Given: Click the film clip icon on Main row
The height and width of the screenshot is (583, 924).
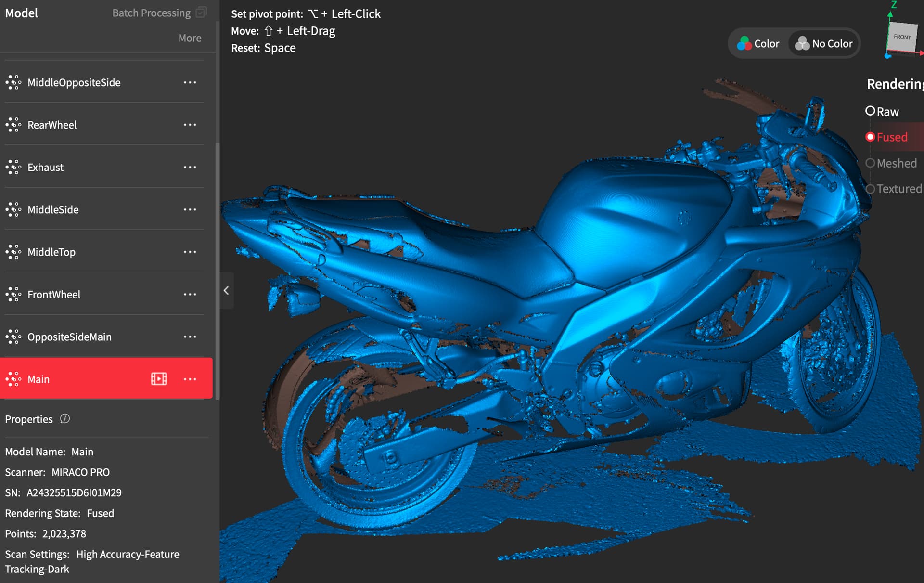Looking at the screenshot, I should (159, 379).
